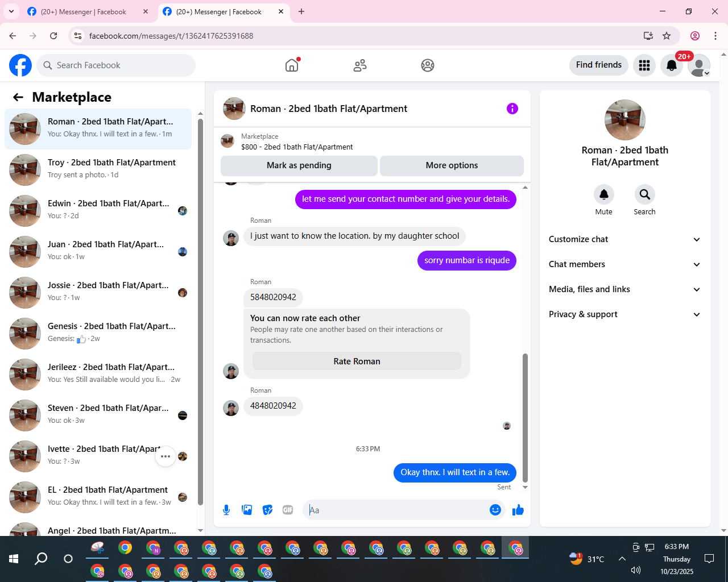Click the browser address bar URL

pos(171,36)
